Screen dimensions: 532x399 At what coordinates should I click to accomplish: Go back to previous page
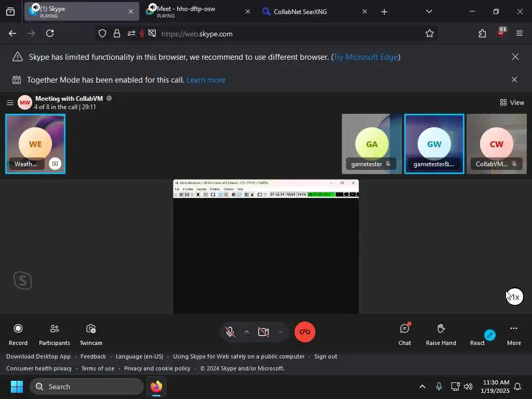coord(12,33)
